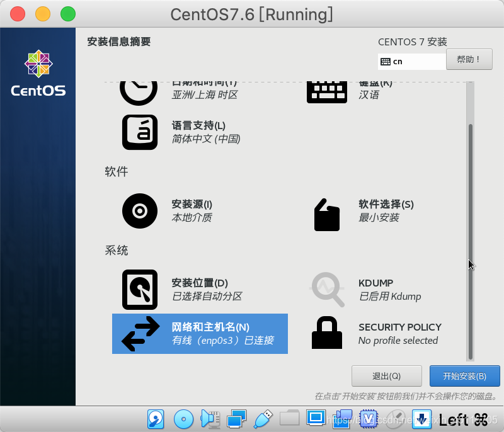Click the VirtualBox CPU chip icon
This screenshot has width=504, height=432.
click(369, 419)
